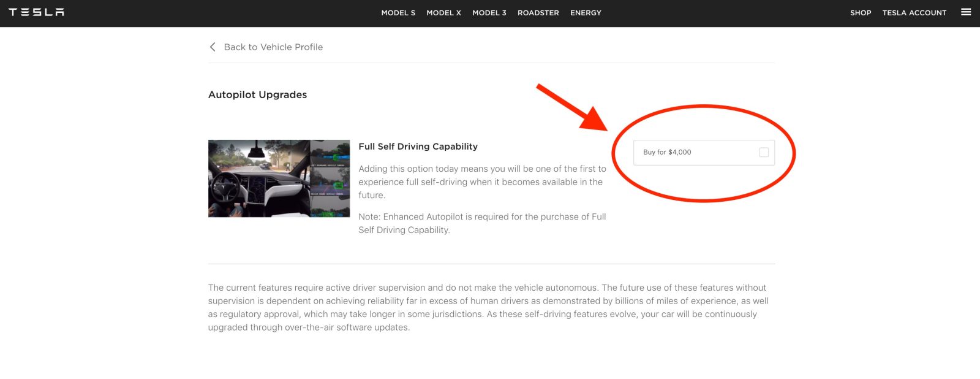Navigate to the Energy section
This screenshot has height=379, width=980.
tap(586, 13)
